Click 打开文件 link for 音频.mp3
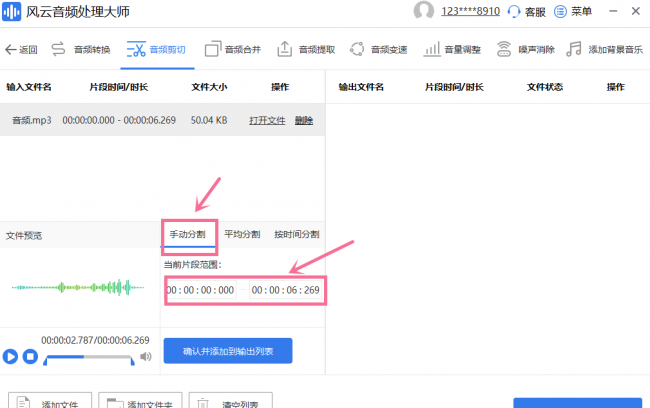Viewport: 650px width, 408px height. click(267, 120)
